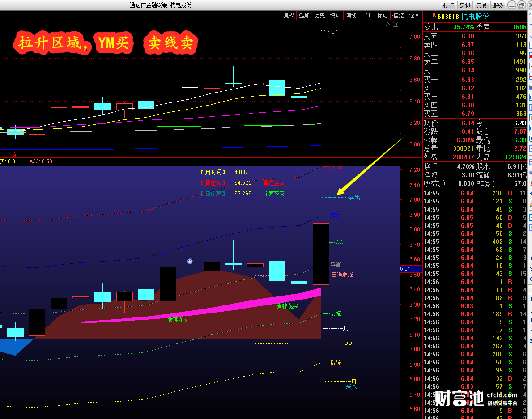
Task: Click the 画线 drawing toolbar button
Action: (x=351, y=15)
